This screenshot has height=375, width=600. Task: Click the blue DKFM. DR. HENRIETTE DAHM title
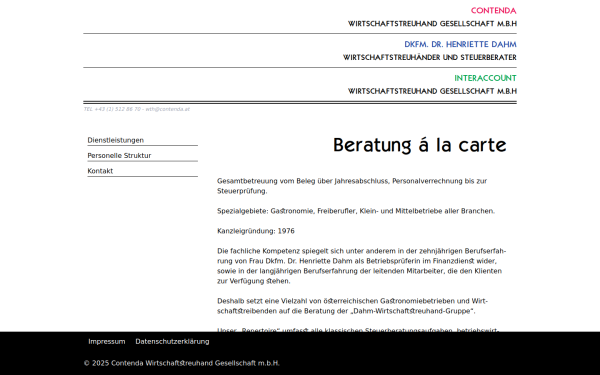460,44
